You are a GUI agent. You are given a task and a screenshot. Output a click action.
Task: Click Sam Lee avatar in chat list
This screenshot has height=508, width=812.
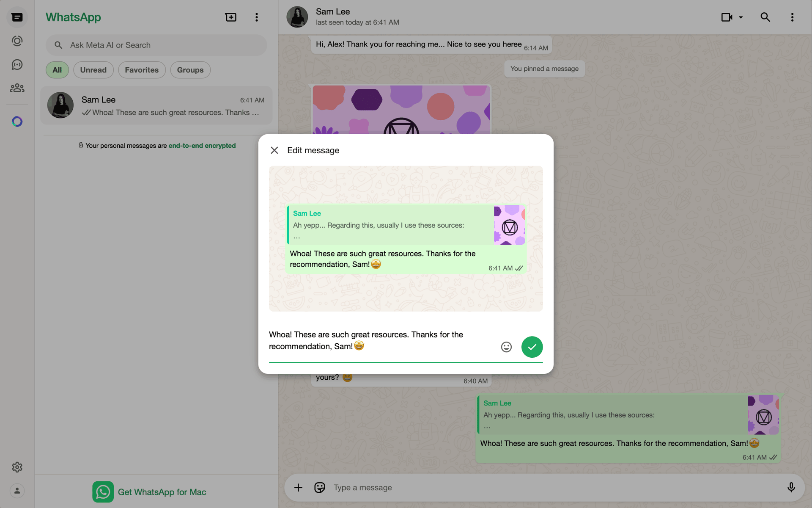pos(60,105)
